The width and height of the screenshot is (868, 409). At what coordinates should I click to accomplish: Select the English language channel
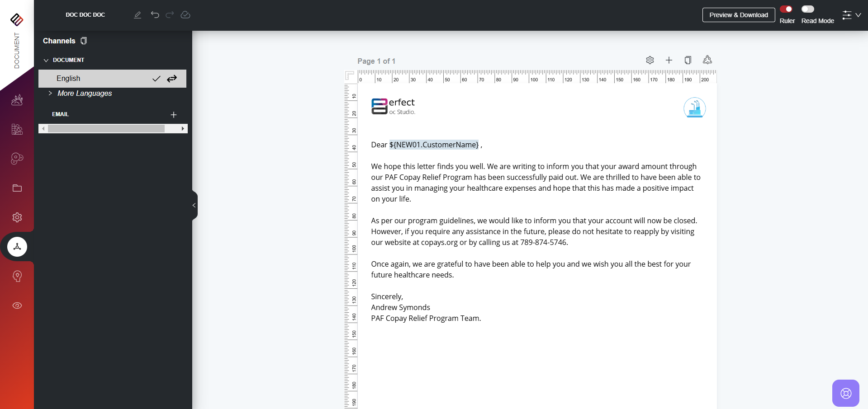68,79
